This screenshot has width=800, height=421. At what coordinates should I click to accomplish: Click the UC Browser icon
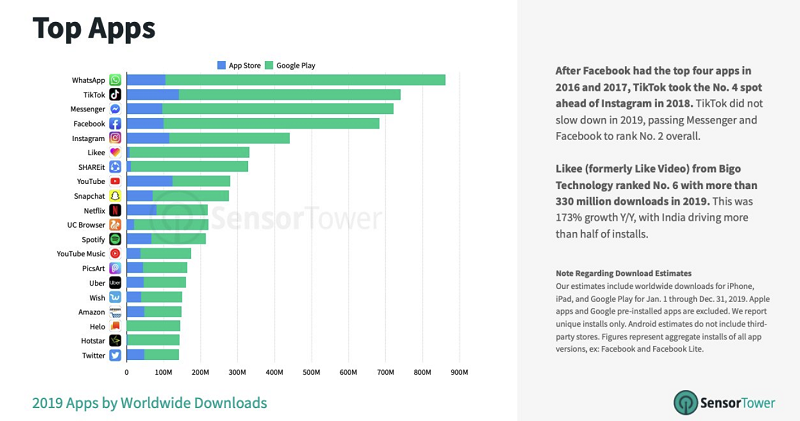[x=115, y=225]
